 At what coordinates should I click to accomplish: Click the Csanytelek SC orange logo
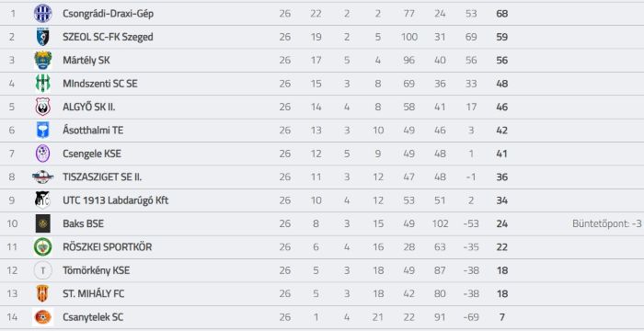[42, 317]
